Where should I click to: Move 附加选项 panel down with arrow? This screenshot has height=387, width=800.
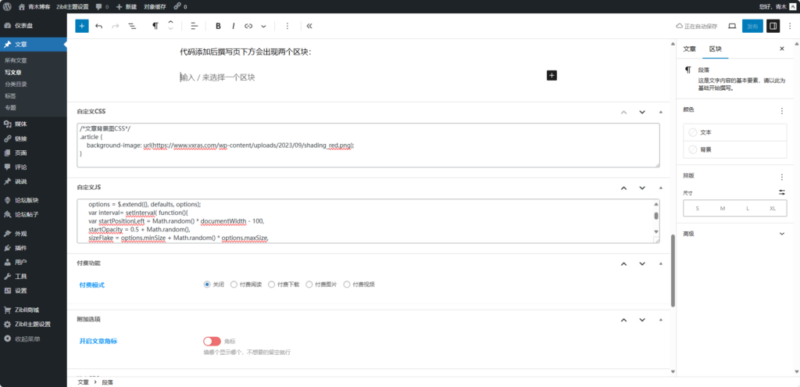[x=642, y=320]
